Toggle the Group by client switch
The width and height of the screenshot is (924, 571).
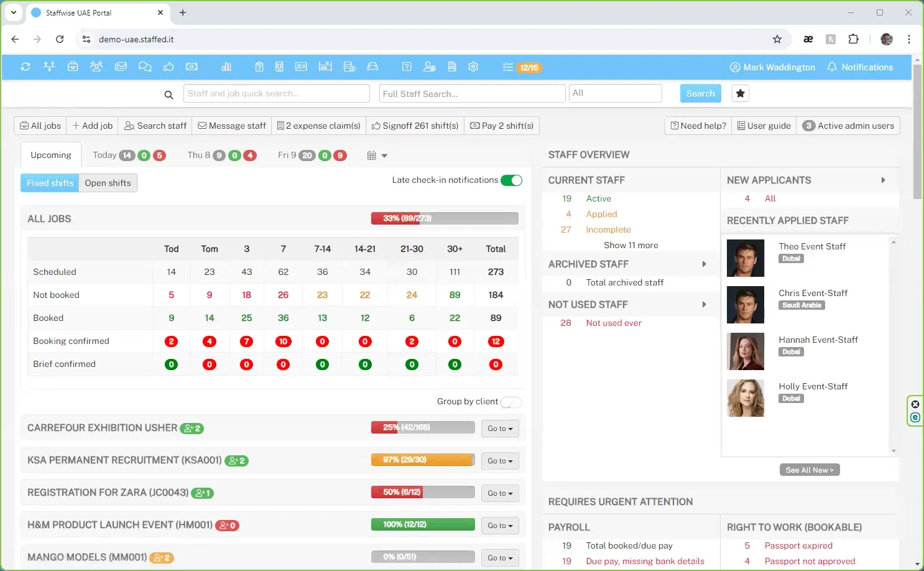click(511, 402)
